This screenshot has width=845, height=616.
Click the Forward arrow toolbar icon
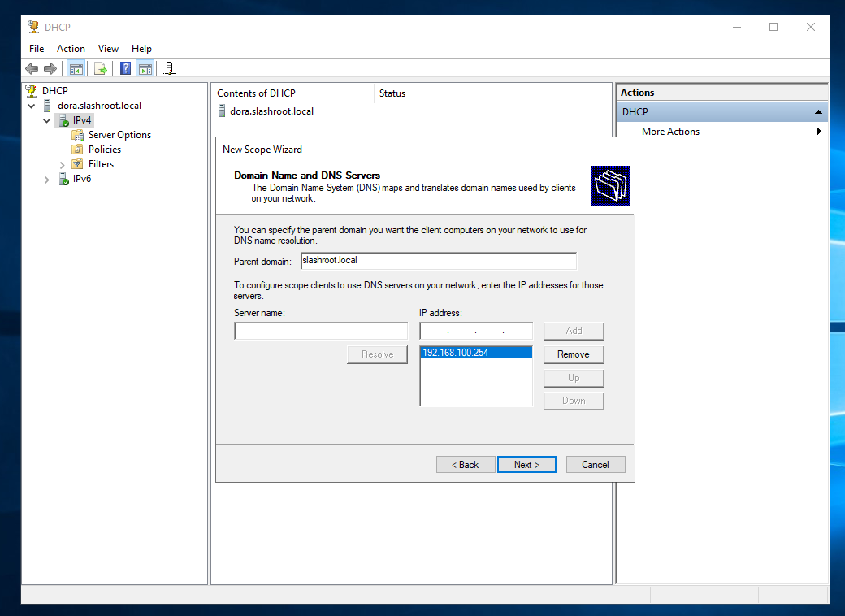pos(50,69)
